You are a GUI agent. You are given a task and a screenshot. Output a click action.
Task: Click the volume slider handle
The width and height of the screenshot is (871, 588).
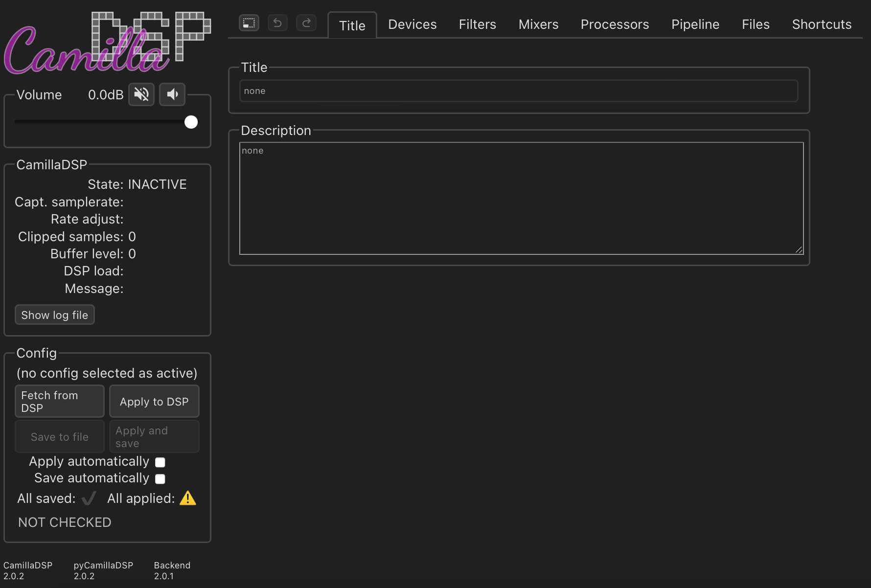pyautogui.click(x=191, y=122)
